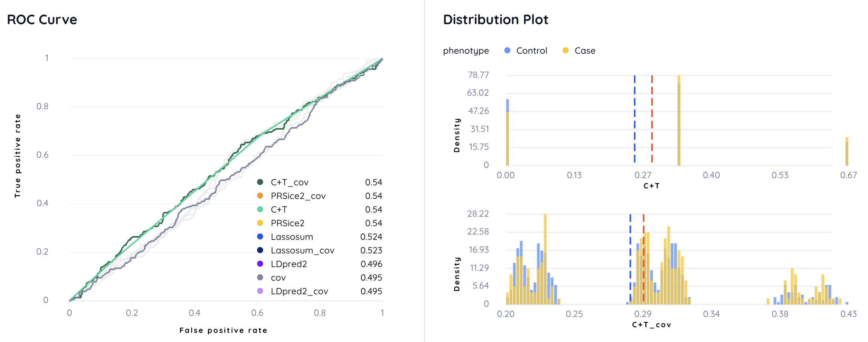Click the red dashed mean line in C+T_cov plot

(643, 259)
